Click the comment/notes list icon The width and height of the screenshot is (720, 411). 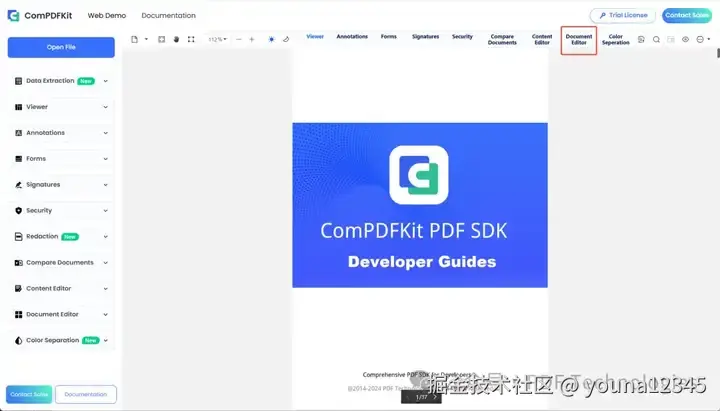pyautogui.click(x=641, y=39)
